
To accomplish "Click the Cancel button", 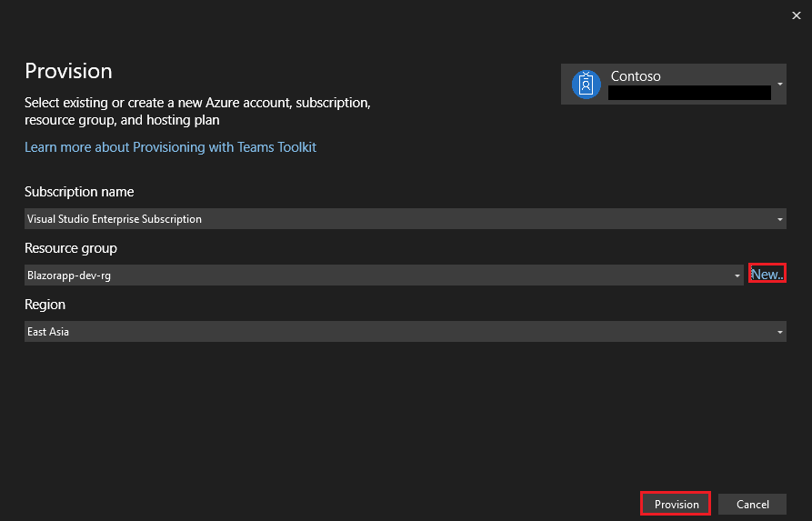I will click(753, 504).
